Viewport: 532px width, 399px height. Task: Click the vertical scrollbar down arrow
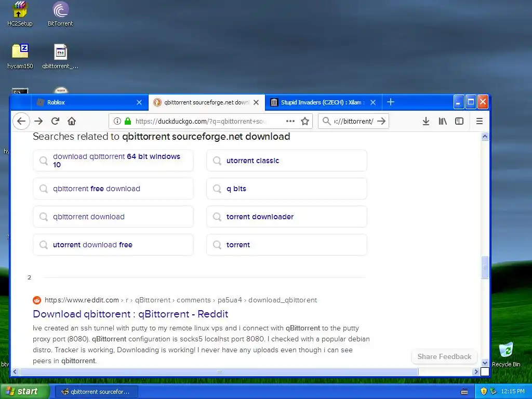(485, 363)
